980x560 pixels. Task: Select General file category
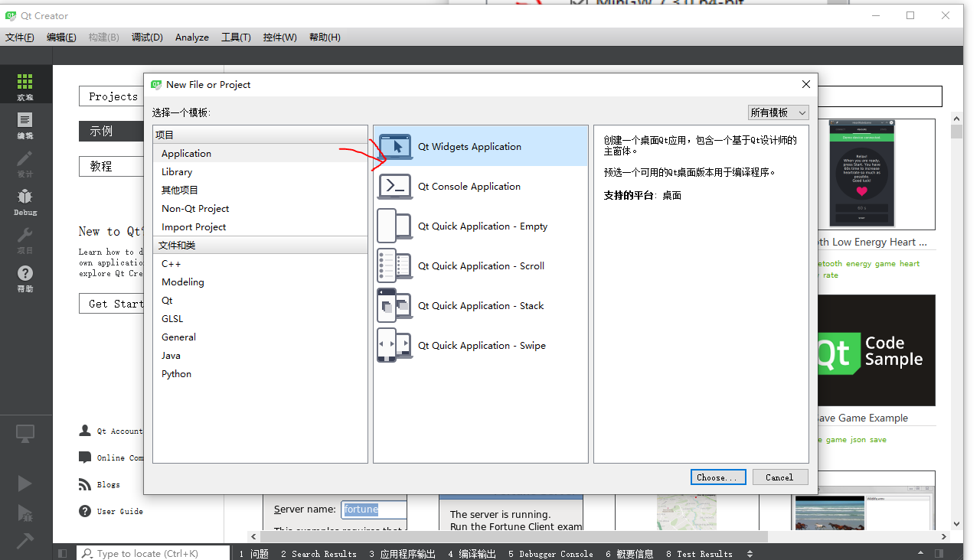click(260, 337)
